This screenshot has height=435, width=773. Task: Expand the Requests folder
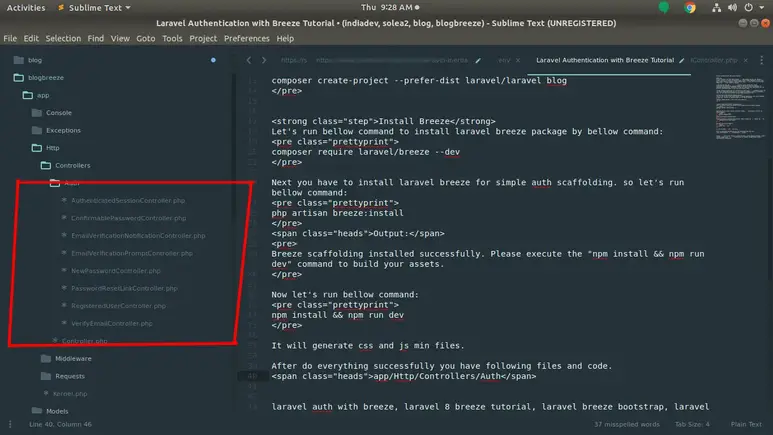point(45,376)
